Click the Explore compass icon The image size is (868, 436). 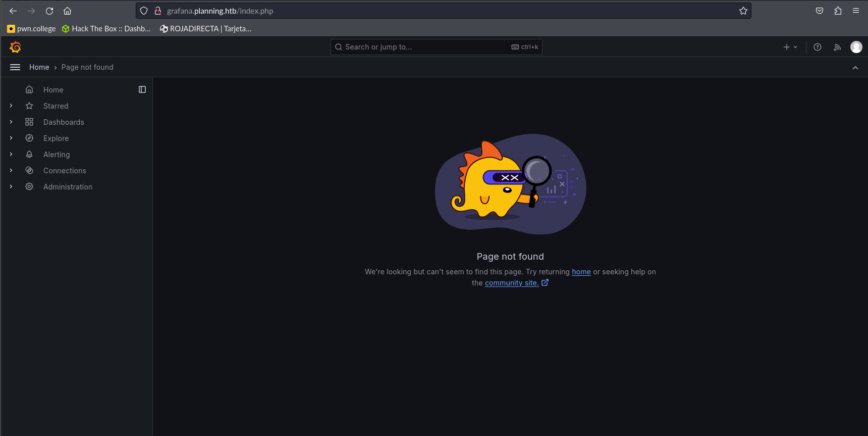(x=29, y=138)
